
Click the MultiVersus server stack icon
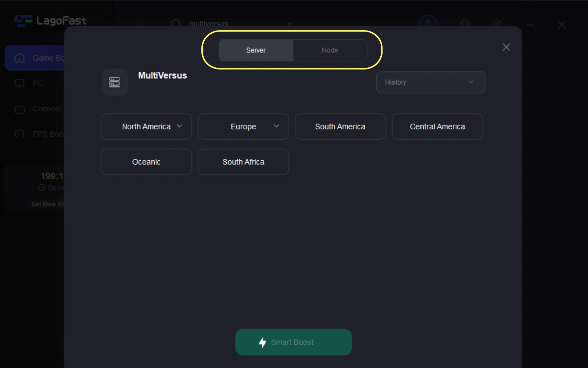(x=115, y=82)
